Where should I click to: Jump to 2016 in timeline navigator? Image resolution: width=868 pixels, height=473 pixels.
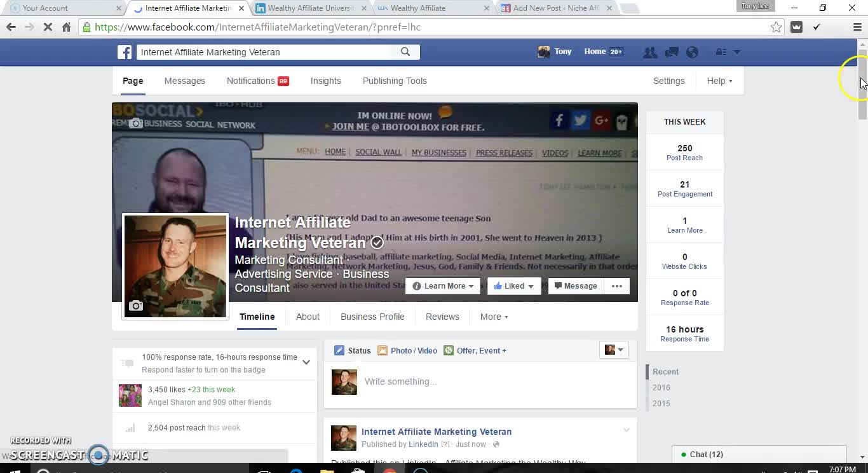pyautogui.click(x=661, y=387)
